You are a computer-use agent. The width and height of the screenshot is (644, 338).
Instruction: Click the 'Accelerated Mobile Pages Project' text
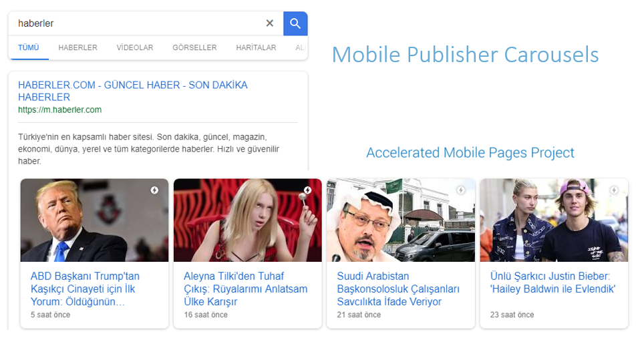pos(470,153)
